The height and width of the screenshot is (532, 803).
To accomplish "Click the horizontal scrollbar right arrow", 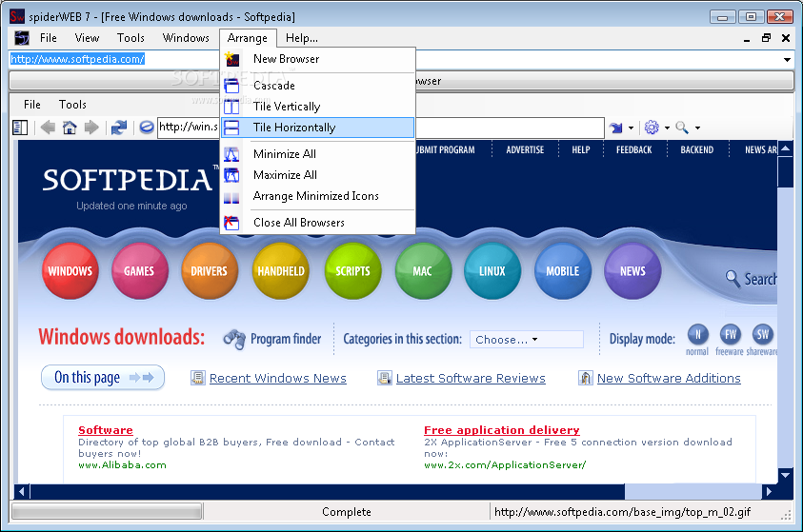I will (769, 492).
